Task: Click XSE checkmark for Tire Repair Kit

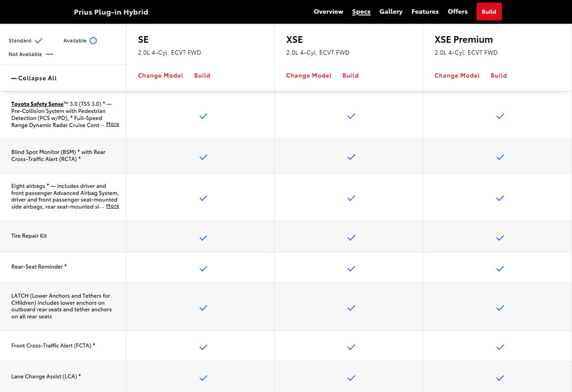Action: coord(351,238)
